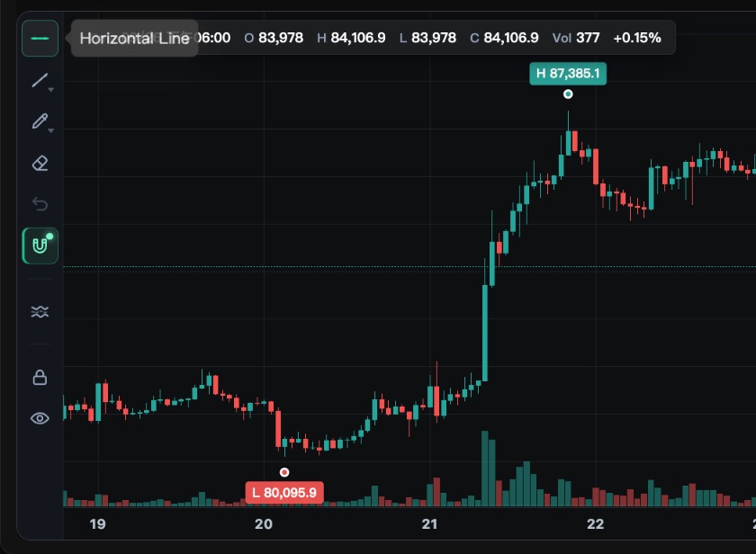Click the dotted current price line
The height and width of the screenshot is (554, 756).
click(409, 266)
